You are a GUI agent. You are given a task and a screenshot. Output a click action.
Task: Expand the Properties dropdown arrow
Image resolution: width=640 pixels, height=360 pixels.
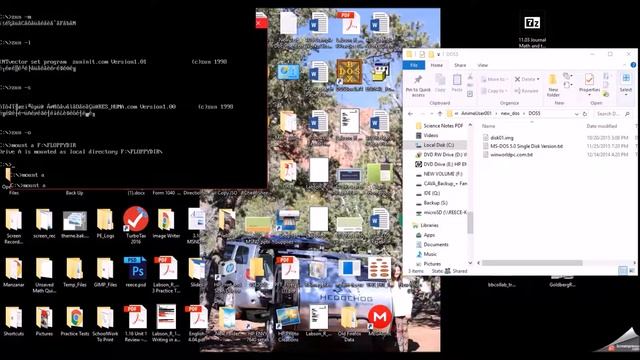tap(589, 95)
